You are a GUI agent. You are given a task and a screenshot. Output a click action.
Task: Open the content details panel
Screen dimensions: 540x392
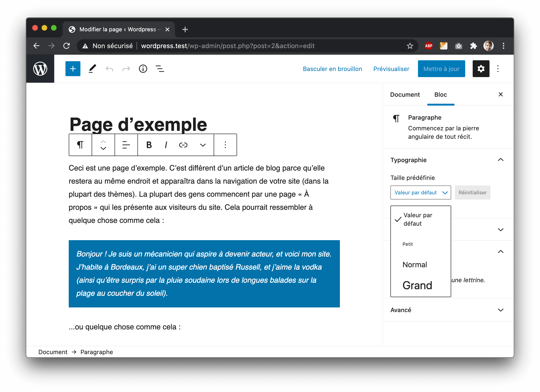pyautogui.click(x=143, y=68)
